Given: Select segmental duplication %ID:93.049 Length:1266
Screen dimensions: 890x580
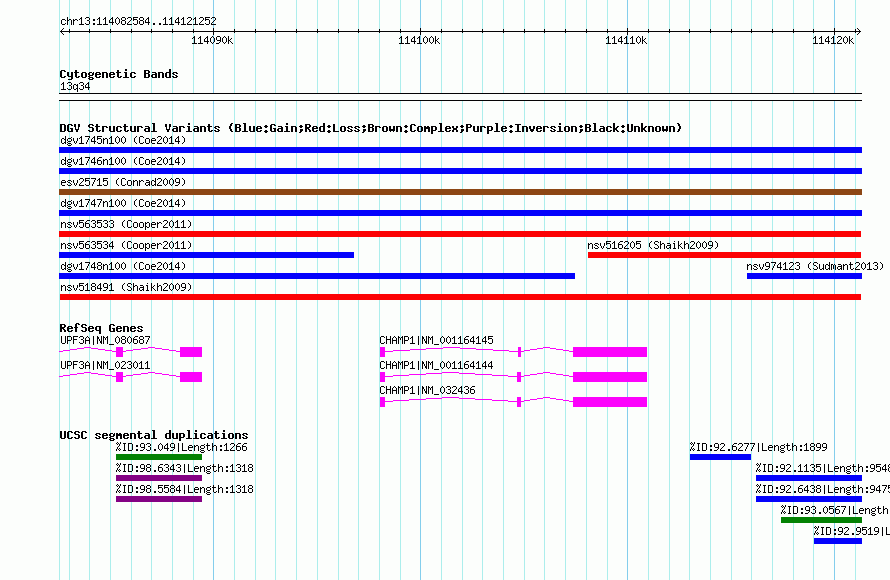Looking at the screenshot, I should pos(182,447).
